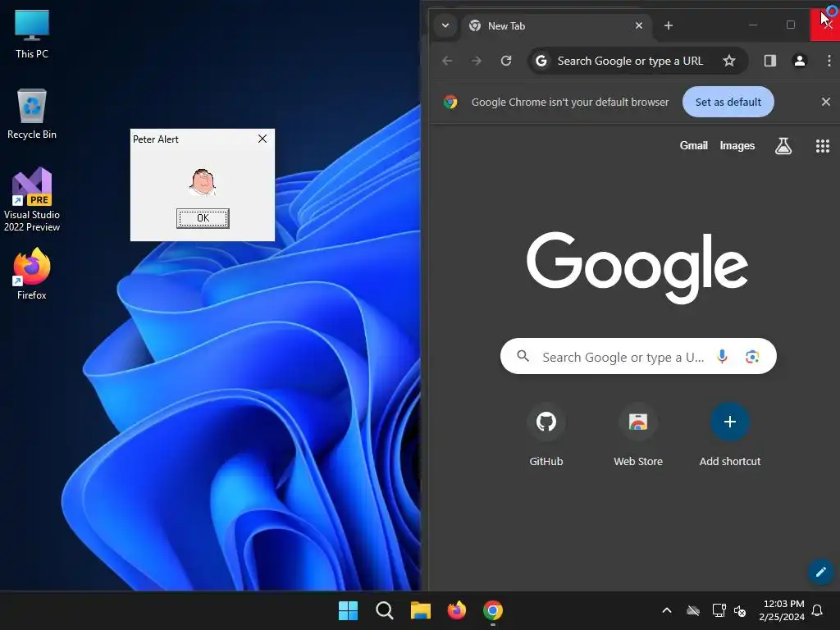
Task: Open Search Labs flask icon
Action: (783, 146)
